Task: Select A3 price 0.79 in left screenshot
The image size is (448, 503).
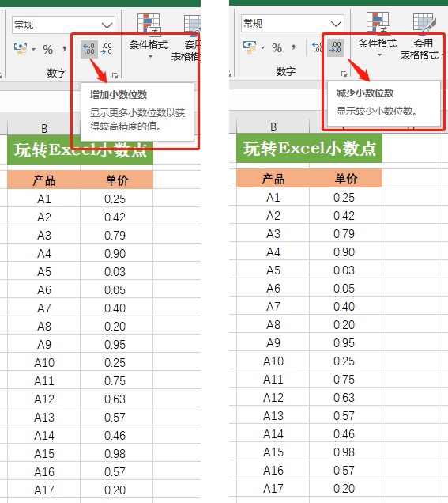Action: 115,236
